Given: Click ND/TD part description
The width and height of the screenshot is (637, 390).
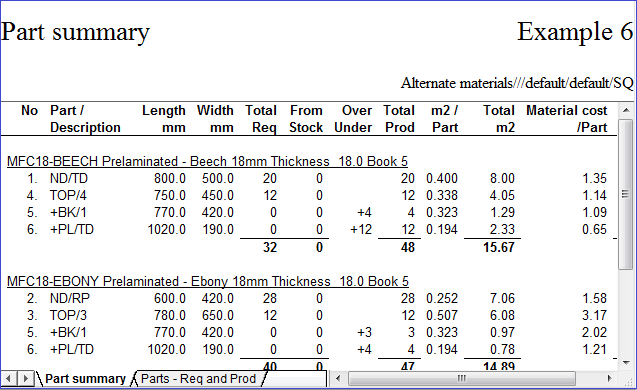Looking at the screenshot, I should (x=69, y=178).
